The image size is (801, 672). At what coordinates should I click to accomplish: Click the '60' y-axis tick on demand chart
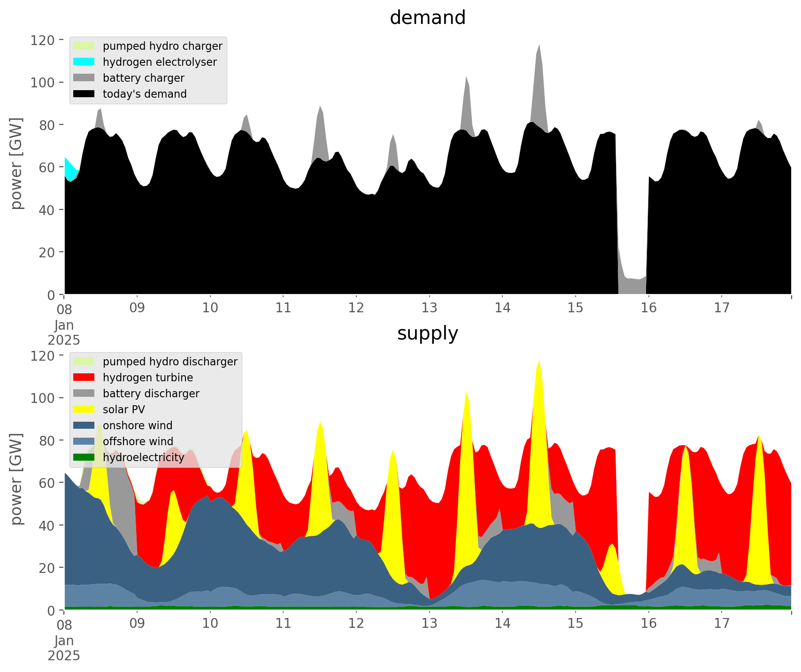pos(47,167)
